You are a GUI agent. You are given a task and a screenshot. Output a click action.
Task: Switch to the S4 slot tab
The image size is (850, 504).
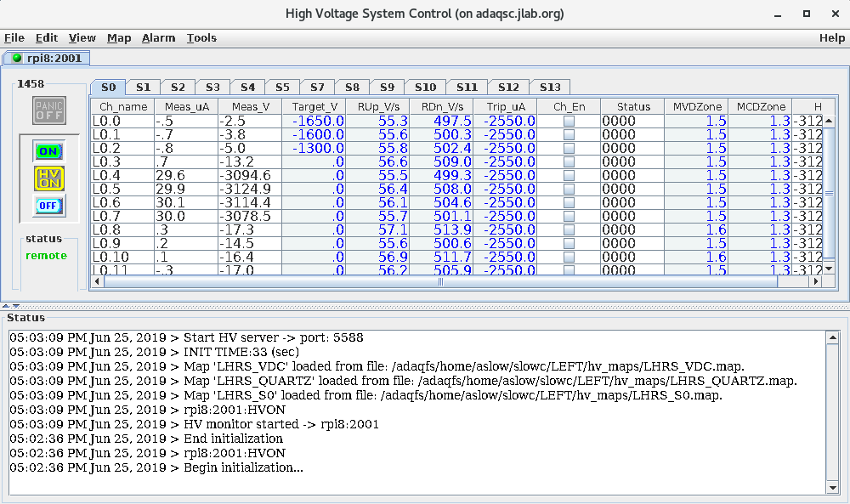247,88
